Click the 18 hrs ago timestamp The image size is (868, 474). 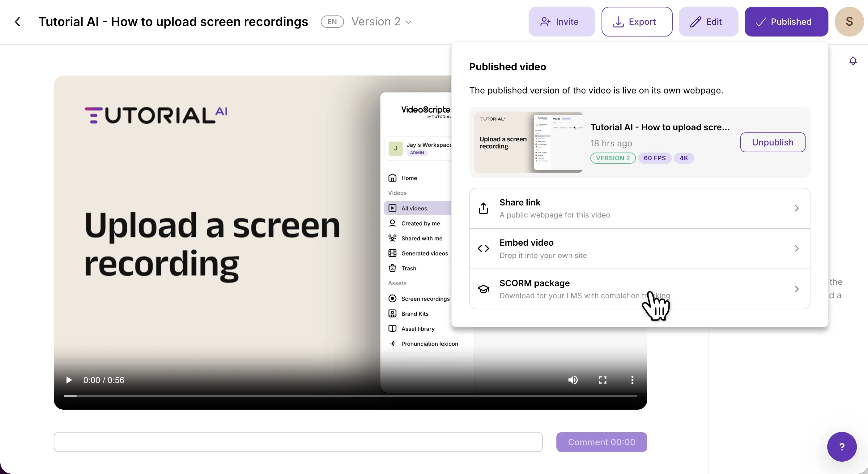coord(611,143)
